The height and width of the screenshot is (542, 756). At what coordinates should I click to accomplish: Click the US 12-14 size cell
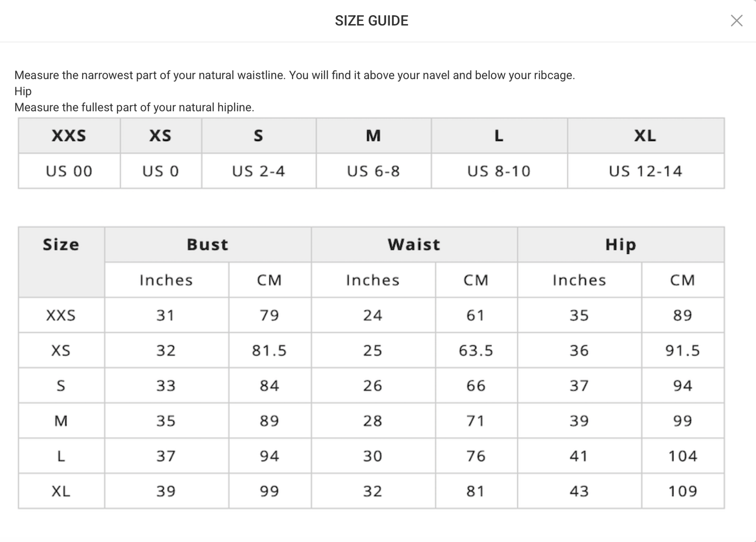pos(646,171)
